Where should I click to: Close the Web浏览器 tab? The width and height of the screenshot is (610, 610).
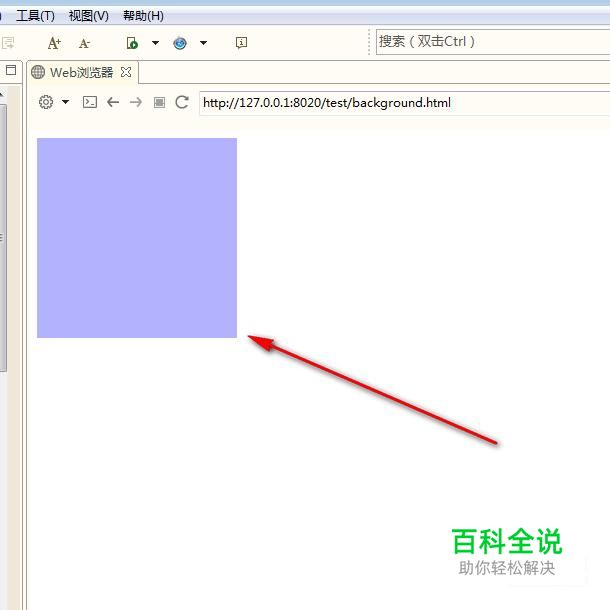click(x=126, y=72)
